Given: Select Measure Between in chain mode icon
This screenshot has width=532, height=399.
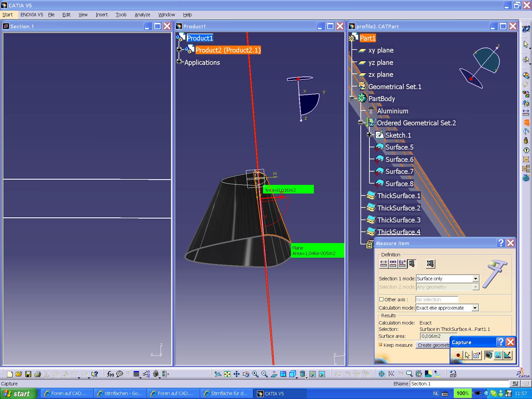Looking at the screenshot, I should coord(393,264).
